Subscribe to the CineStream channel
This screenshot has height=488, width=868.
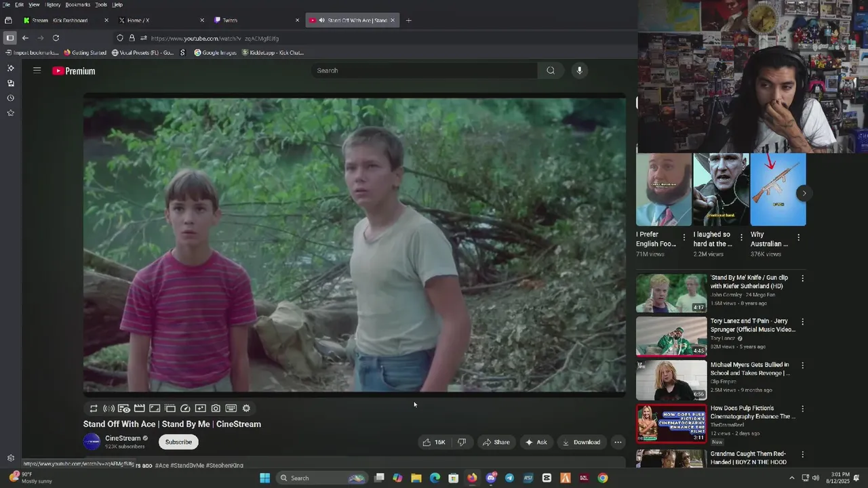(x=178, y=442)
